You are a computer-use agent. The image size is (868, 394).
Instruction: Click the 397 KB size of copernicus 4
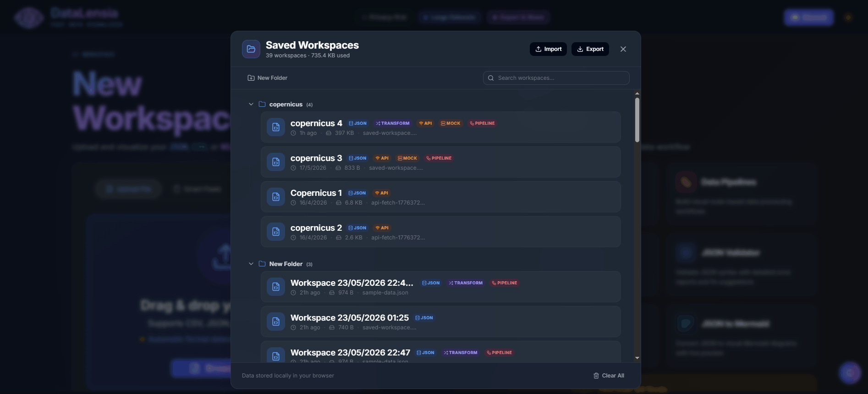[344, 133]
